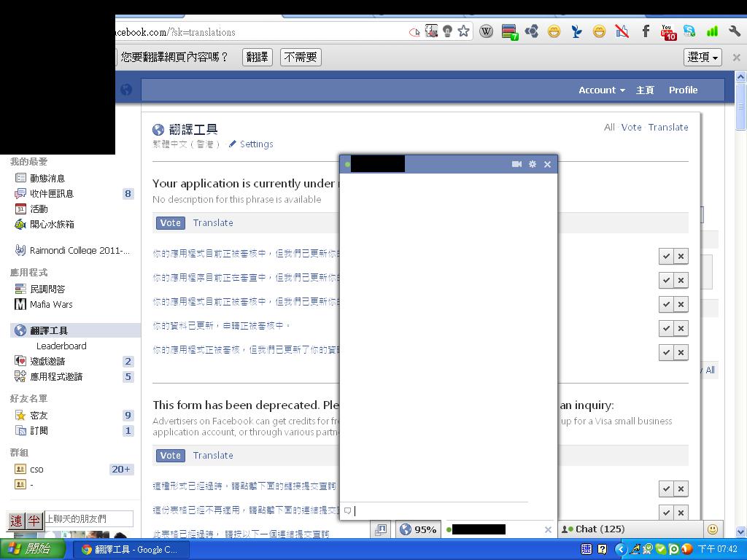Screen dimensions: 747x560
Task: Switch to Translate filter at top right
Action: tap(668, 127)
